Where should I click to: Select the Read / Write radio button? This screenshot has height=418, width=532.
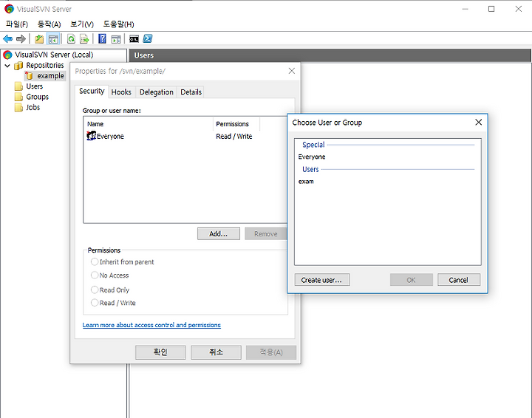pos(95,302)
